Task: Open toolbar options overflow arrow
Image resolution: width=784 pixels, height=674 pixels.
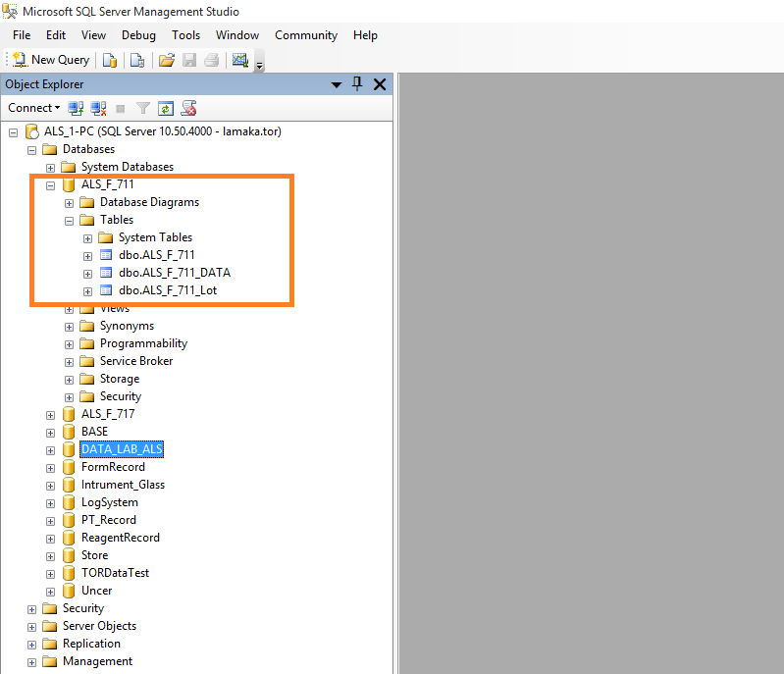Action: pyautogui.click(x=259, y=64)
